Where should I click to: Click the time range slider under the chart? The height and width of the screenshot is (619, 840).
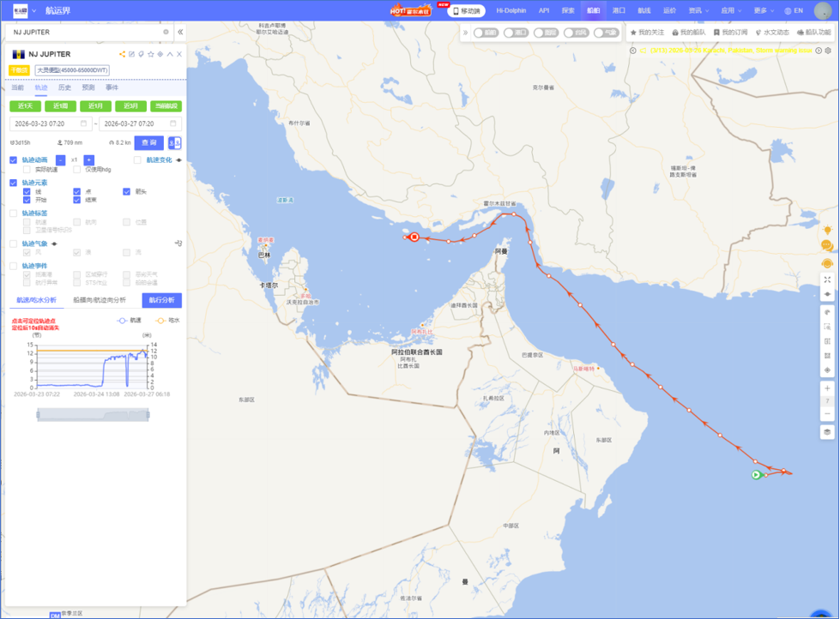pos(93,415)
